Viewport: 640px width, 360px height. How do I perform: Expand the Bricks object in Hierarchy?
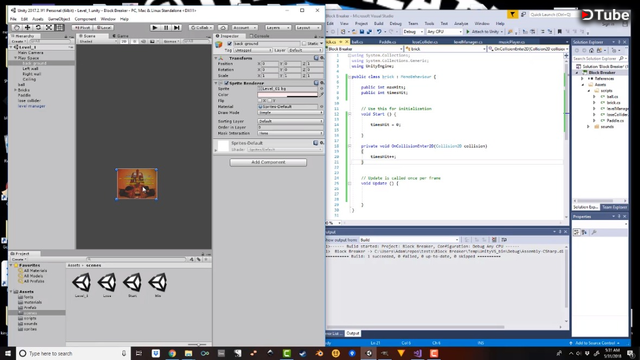(x=16, y=90)
